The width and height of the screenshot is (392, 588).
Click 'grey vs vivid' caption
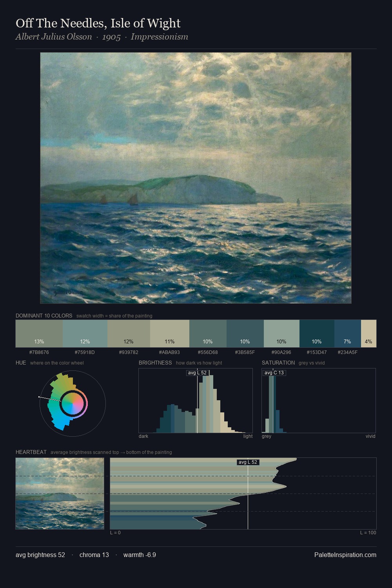pyautogui.click(x=312, y=363)
